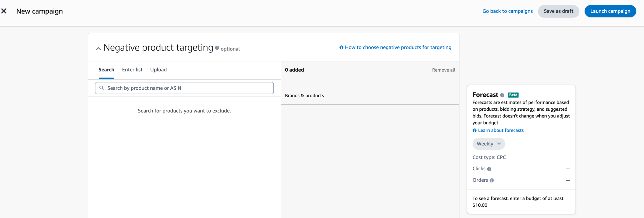Click the info icon next to Clicks
Image resolution: width=644 pixels, height=218 pixels.
[x=489, y=169]
